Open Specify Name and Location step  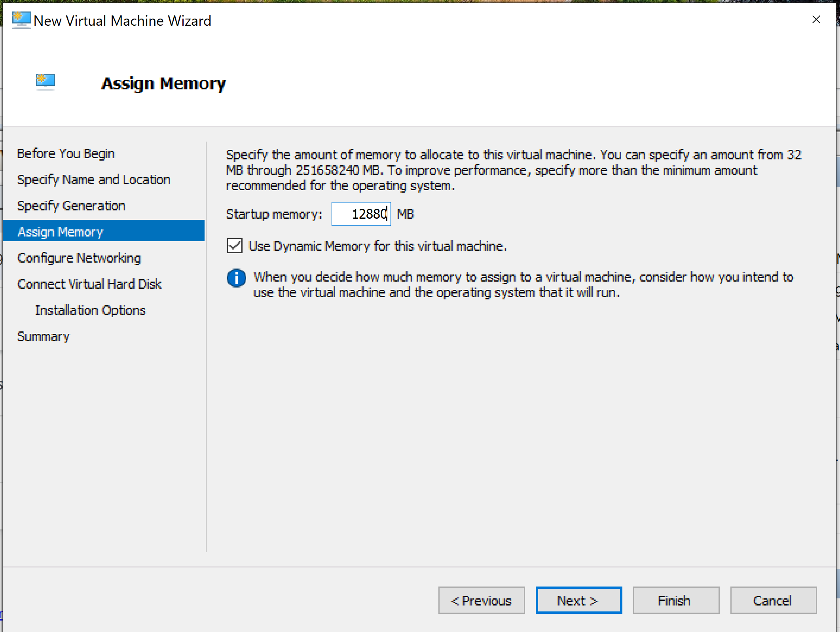pos(94,180)
